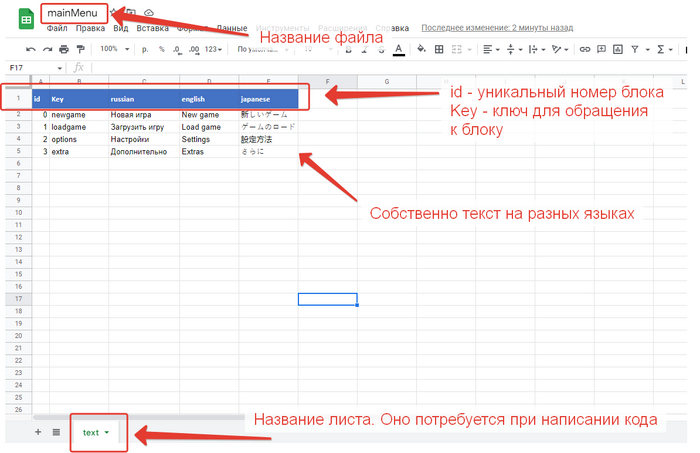Screen dimensions: 700x453
Task: Select the Paint format tool
Action: tap(80, 48)
